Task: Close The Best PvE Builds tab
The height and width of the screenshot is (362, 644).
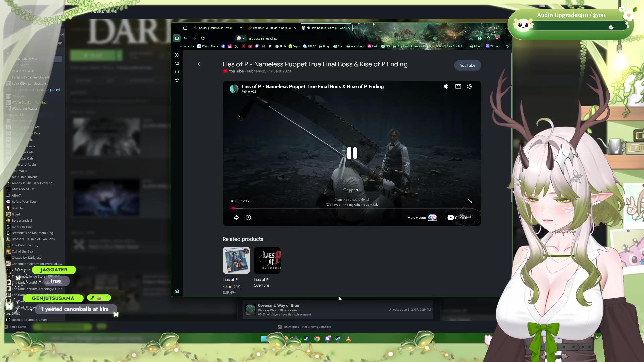Action: [x=295, y=28]
